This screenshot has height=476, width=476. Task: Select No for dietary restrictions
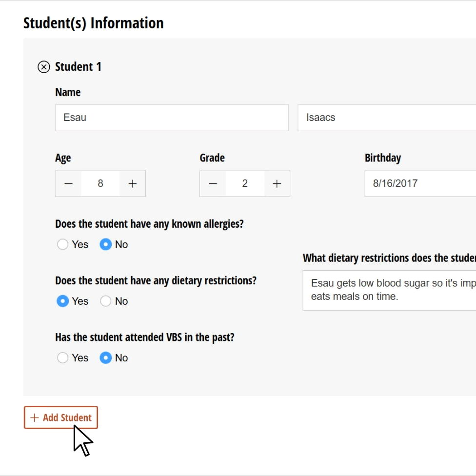(106, 301)
